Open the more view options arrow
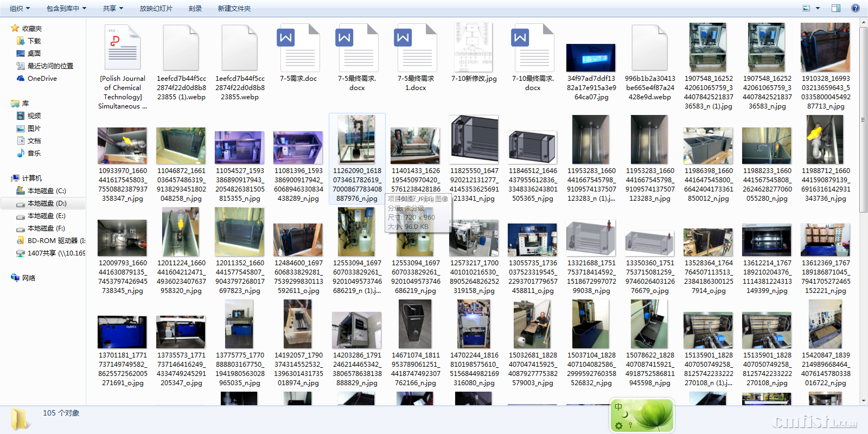This screenshot has width=868, height=434. [818, 8]
